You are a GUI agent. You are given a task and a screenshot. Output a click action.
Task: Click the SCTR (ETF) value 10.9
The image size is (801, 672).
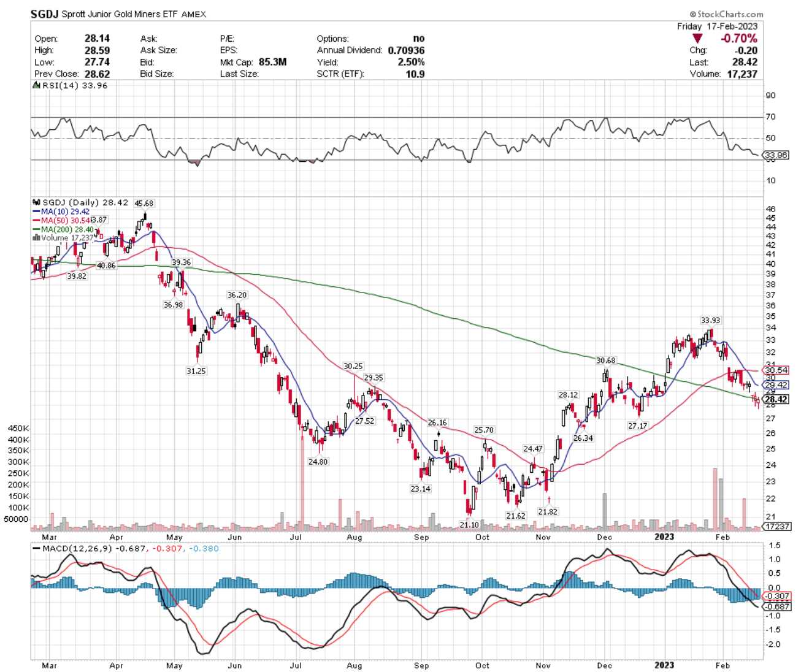(415, 74)
